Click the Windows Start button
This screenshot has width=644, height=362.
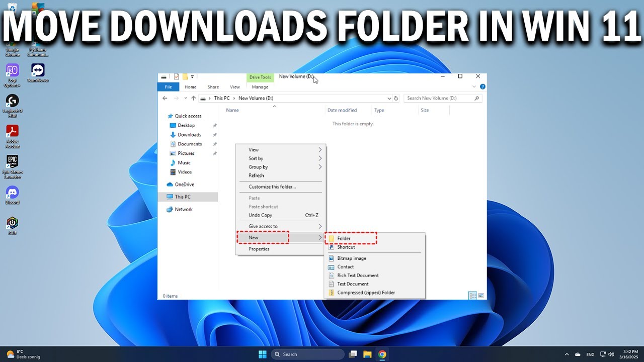pyautogui.click(x=263, y=354)
